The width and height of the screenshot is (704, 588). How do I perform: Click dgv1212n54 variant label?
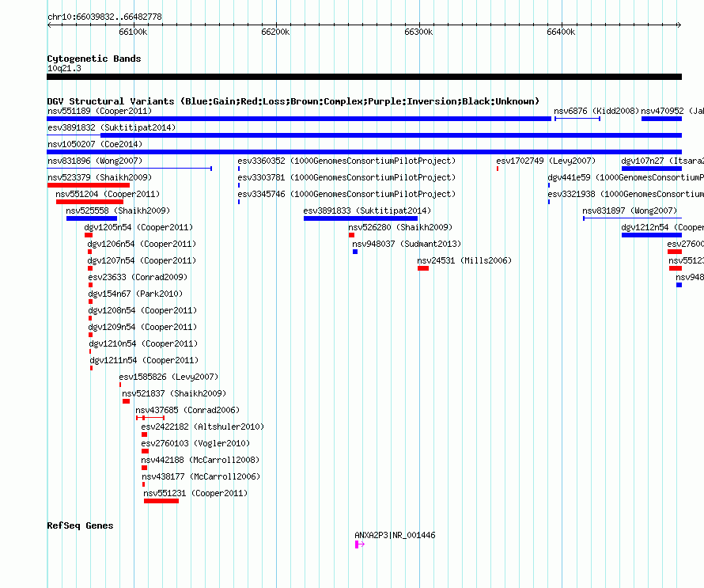[x=662, y=227]
